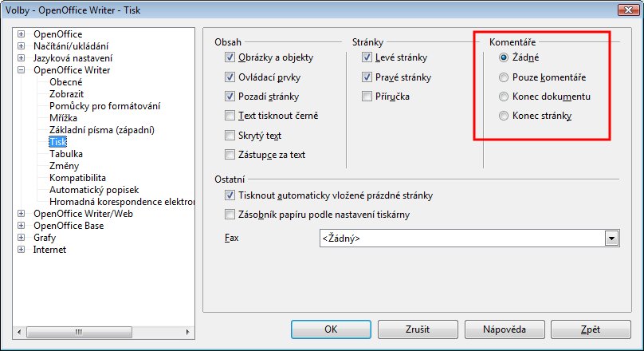Select Zobrazit in the options tree

[x=66, y=94]
